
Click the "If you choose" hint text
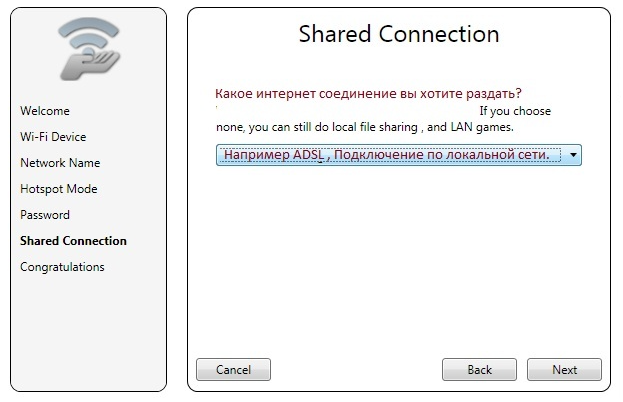(x=514, y=111)
